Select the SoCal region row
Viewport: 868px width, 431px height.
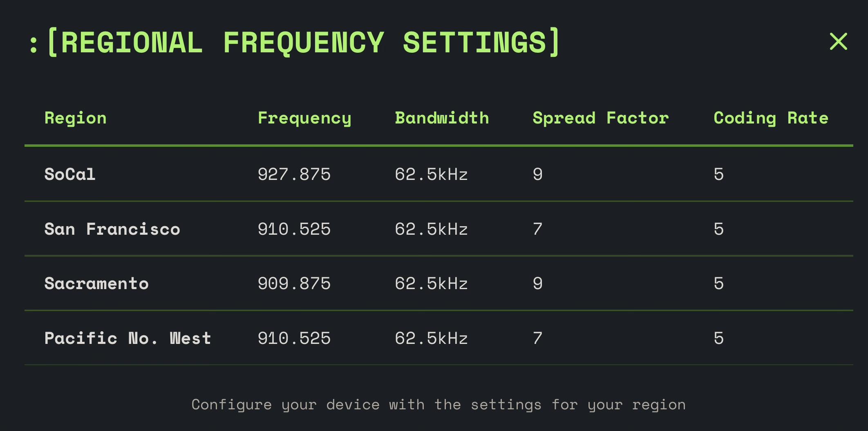pos(70,175)
